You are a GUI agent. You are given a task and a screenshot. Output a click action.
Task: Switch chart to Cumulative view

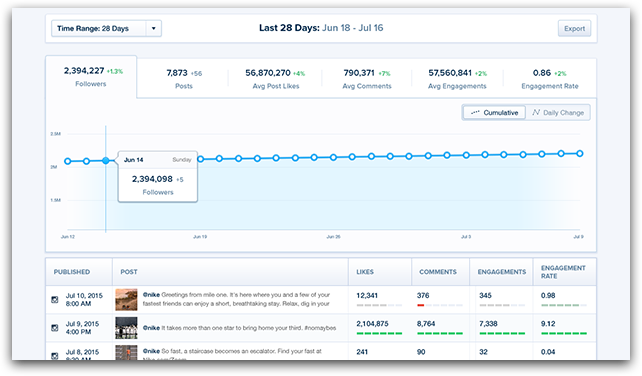tap(494, 112)
